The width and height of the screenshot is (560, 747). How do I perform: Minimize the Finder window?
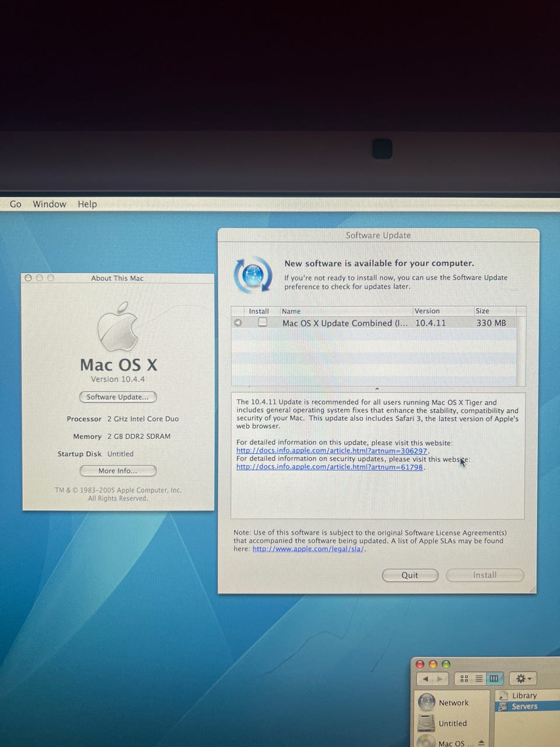(433, 664)
